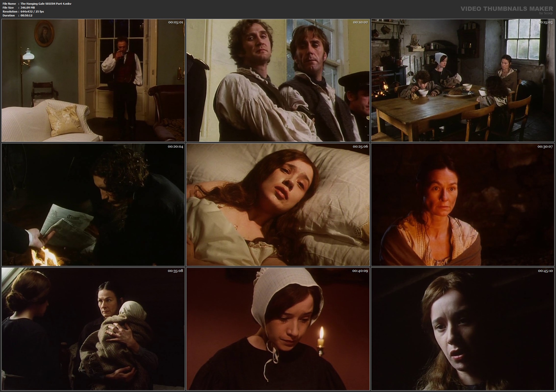Click the 00:05:01 timestamp label

coord(175,22)
